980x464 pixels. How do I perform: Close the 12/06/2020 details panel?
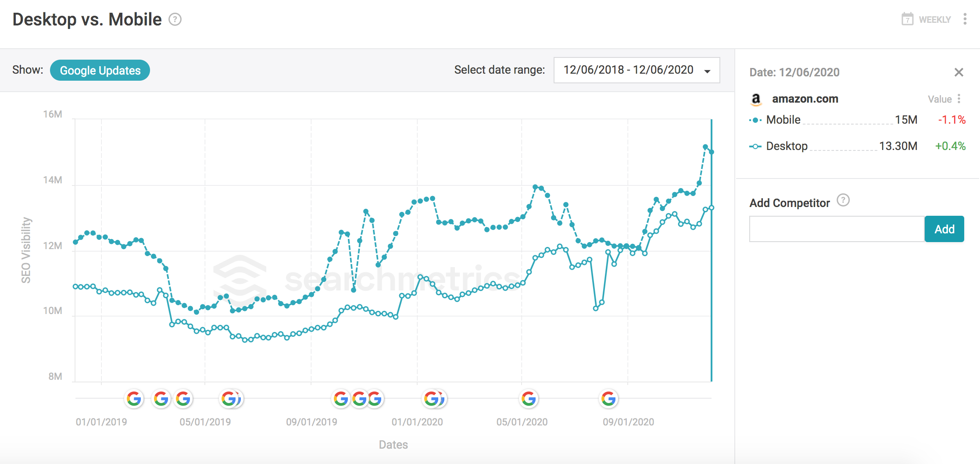pyautogui.click(x=959, y=72)
